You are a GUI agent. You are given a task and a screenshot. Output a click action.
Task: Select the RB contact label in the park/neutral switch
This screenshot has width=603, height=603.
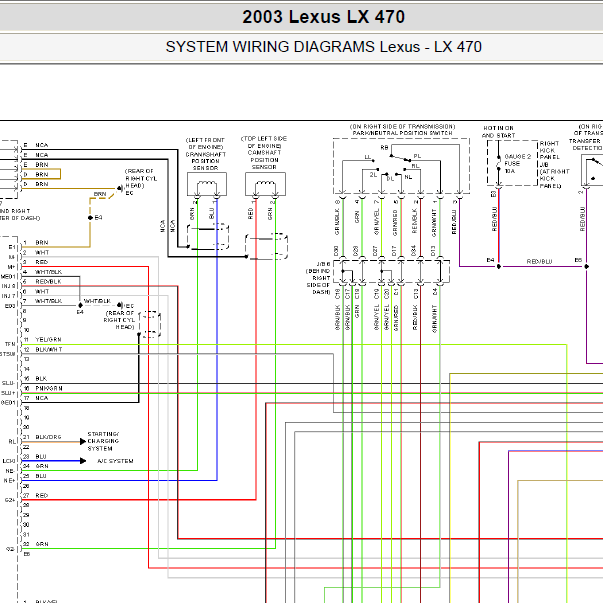pyautogui.click(x=384, y=148)
